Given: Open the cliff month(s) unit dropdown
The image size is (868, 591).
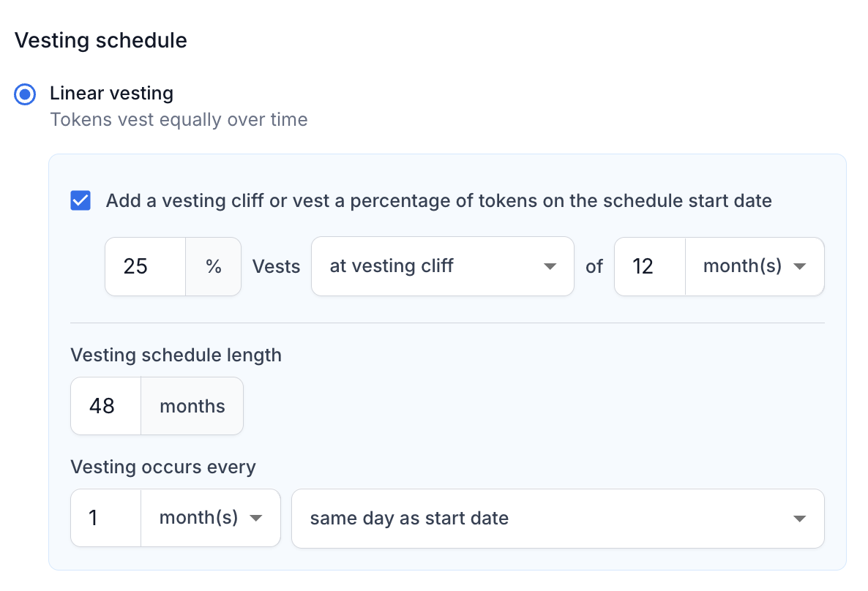Looking at the screenshot, I should tap(755, 267).
